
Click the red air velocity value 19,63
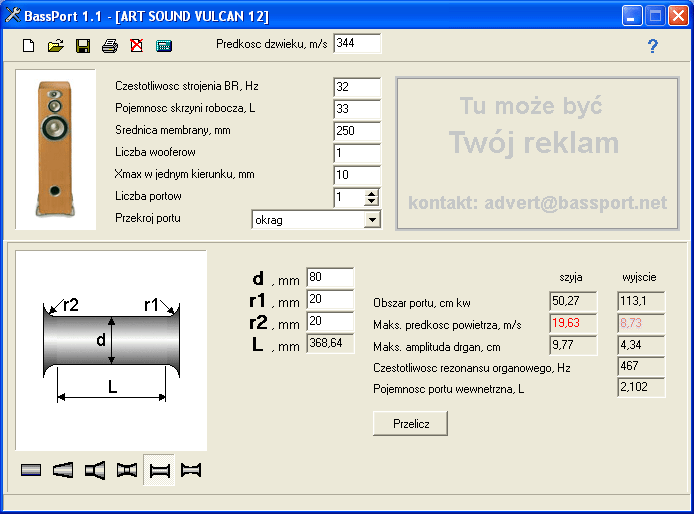(573, 323)
